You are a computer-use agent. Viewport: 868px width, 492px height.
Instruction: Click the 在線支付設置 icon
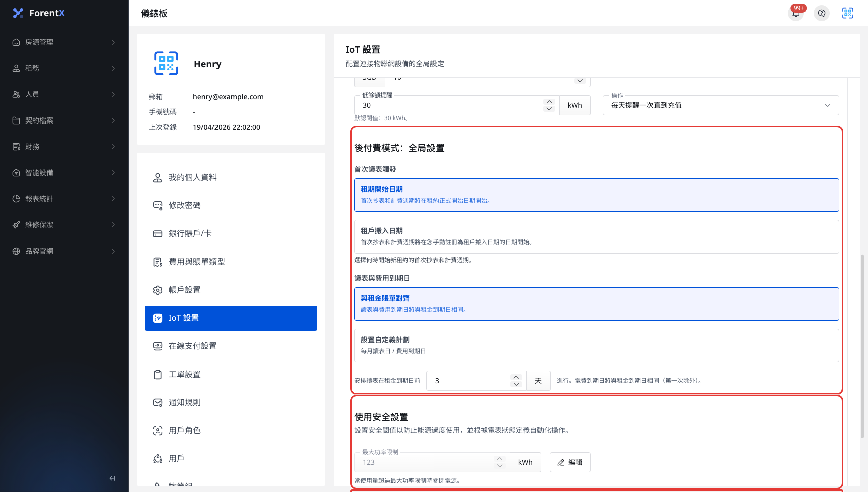158,346
